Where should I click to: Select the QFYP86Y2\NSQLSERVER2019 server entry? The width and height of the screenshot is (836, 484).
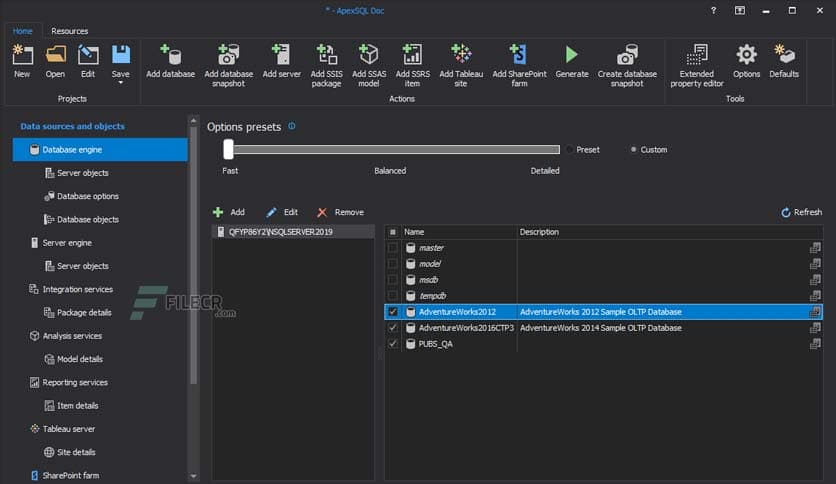(293, 232)
